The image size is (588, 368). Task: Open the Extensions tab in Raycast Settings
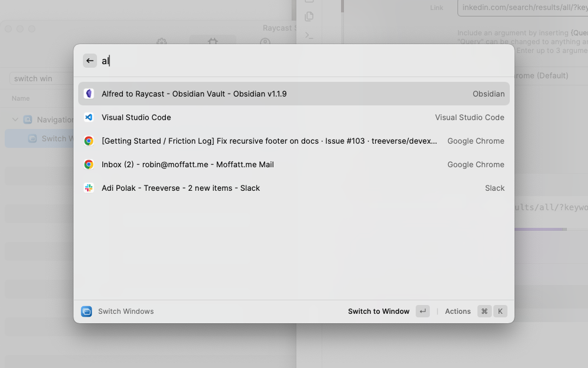pos(212,42)
